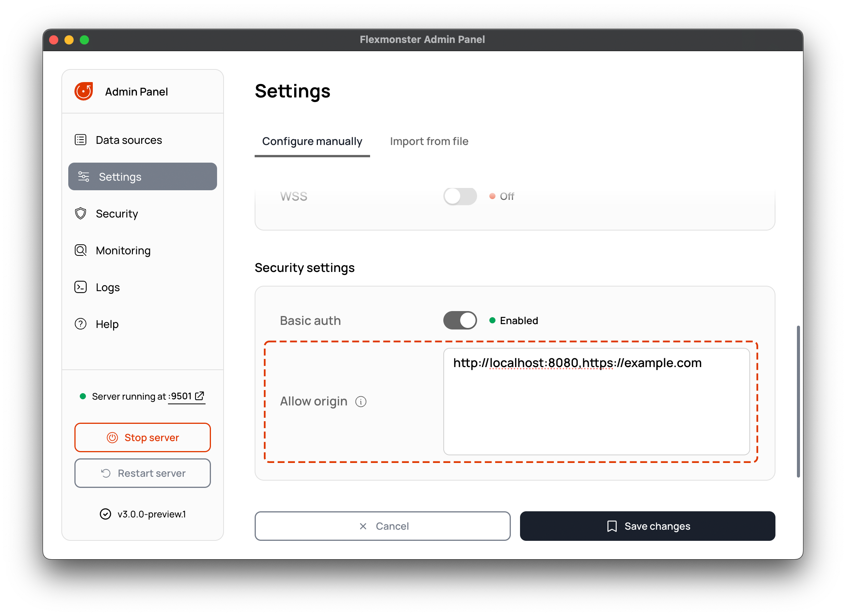Click the version checkmark icon
Viewport: 846px width, 616px height.
[x=105, y=514]
